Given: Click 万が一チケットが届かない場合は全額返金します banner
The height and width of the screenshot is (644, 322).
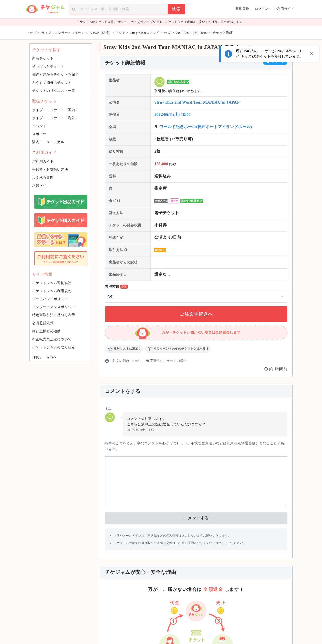Looking at the screenshot, I should click(196, 333).
